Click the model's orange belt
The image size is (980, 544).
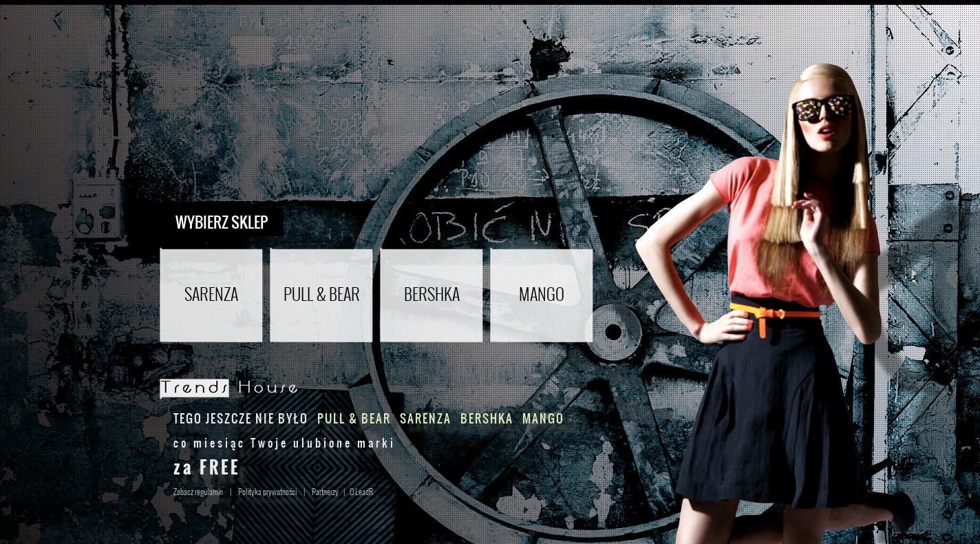pyautogui.click(x=774, y=314)
